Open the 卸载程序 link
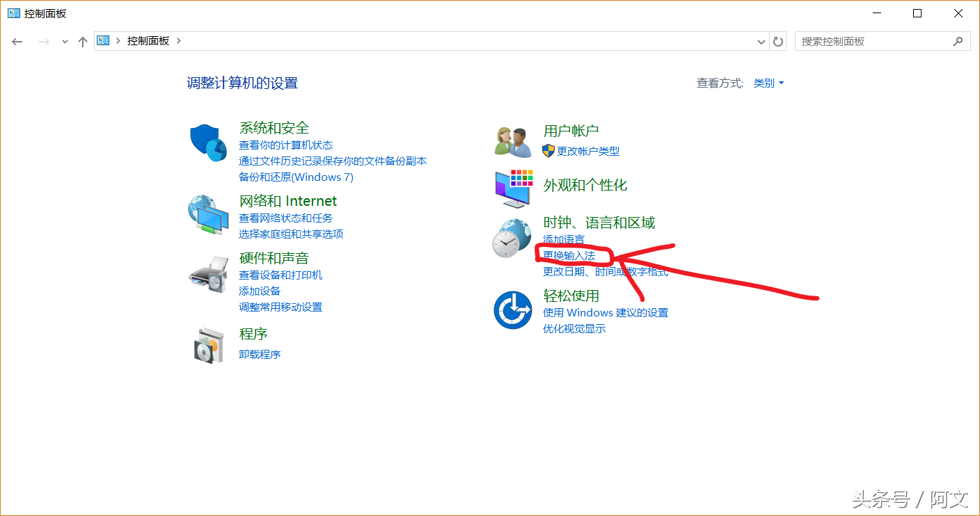The width and height of the screenshot is (980, 516). click(x=260, y=355)
